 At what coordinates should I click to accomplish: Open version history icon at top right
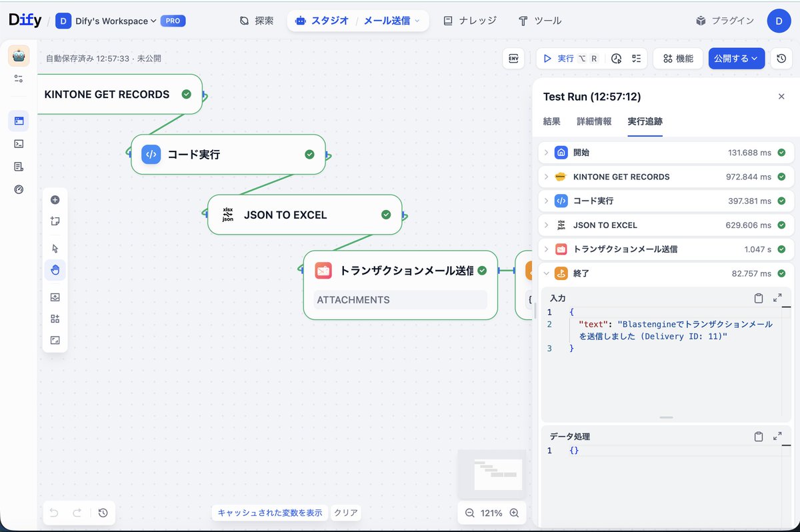(x=781, y=59)
